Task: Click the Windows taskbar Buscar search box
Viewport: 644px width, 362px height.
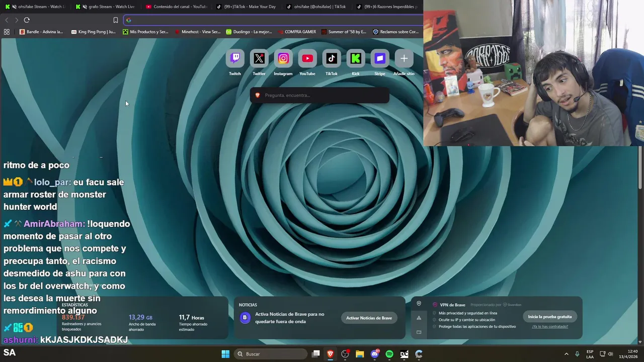Action: [x=271, y=354]
